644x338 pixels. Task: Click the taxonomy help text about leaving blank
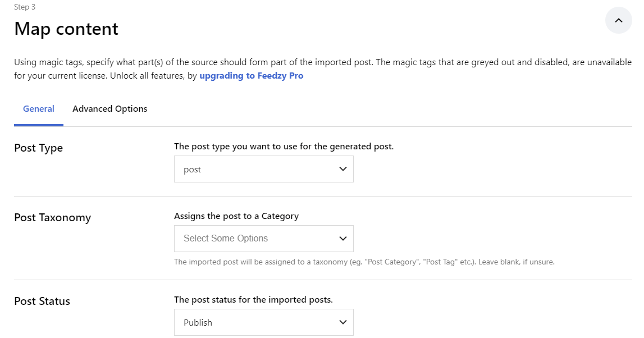pyautogui.click(x=364, y=262)
